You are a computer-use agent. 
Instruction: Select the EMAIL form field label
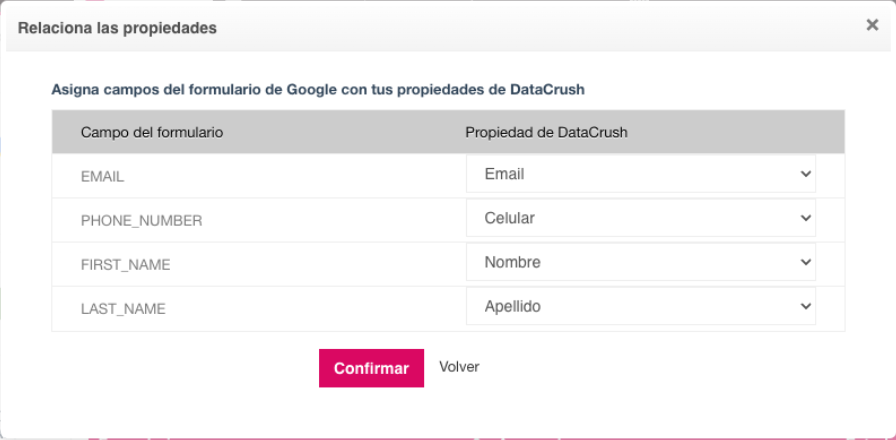click(x=102, y=176)
